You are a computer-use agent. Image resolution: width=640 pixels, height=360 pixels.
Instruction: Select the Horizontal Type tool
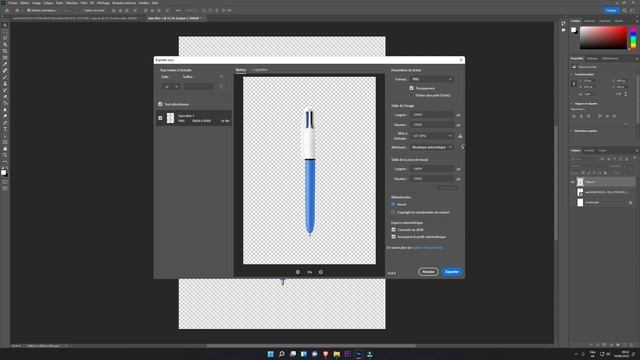coord(5,129)
